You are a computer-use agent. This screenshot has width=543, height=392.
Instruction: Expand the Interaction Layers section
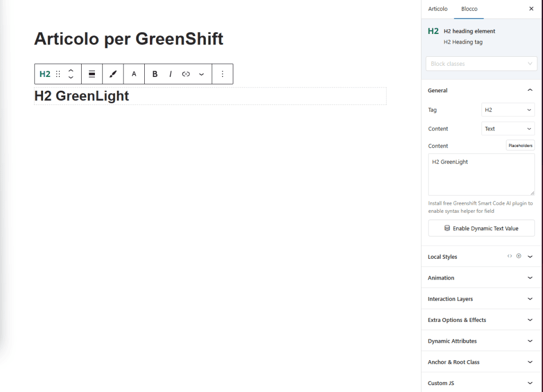pos(481,299)
